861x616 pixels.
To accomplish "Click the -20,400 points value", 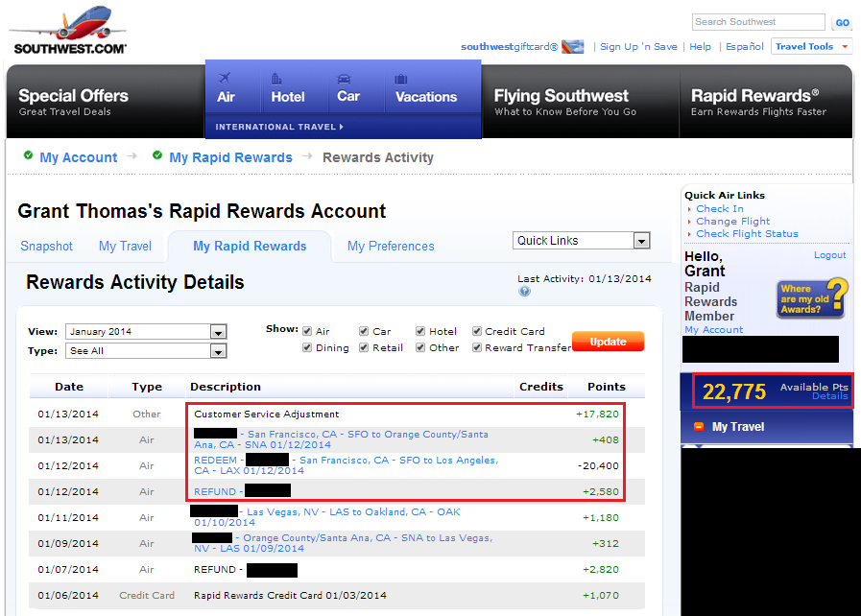I will (598, 465).
